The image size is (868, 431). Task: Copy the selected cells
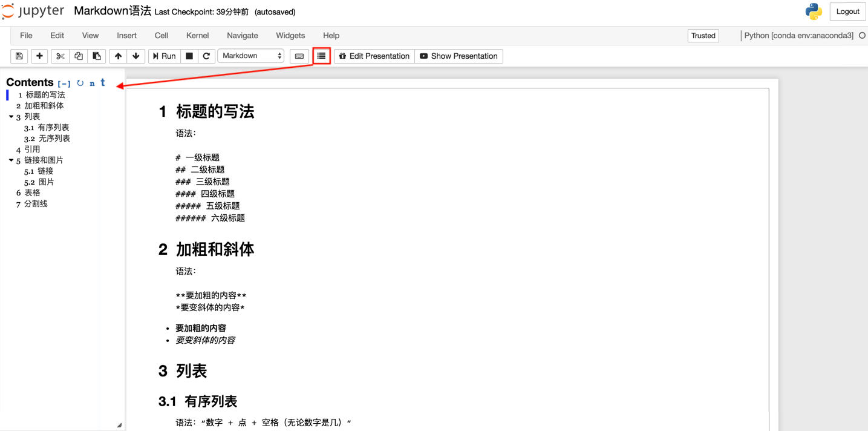click(78, 56)
